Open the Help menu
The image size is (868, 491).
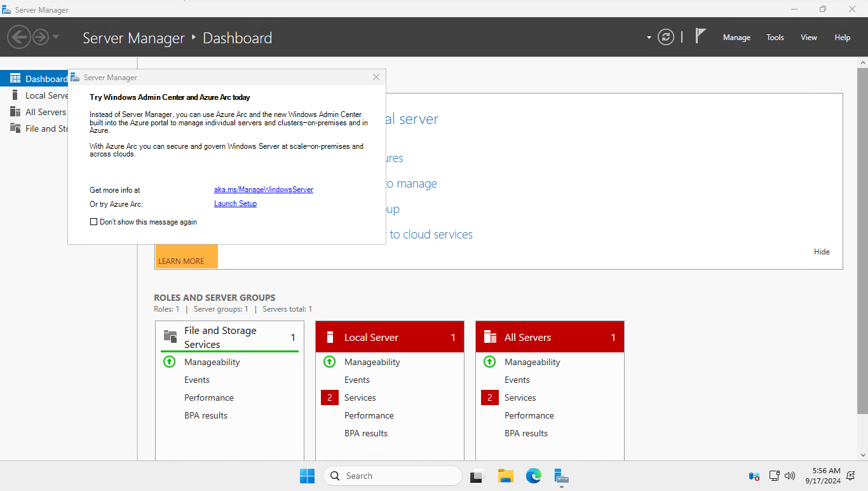[843, 38]
